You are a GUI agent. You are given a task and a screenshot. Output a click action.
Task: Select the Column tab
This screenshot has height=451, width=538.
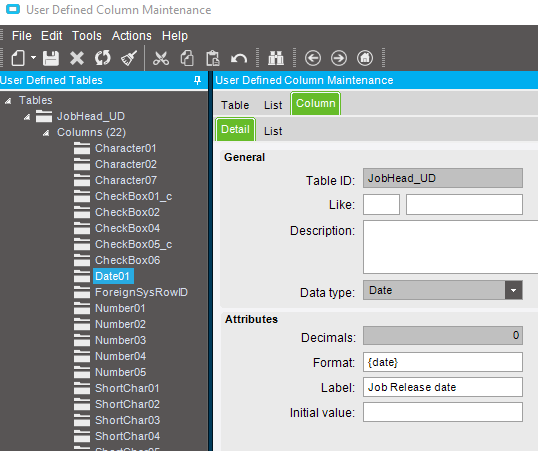pyautogui.click(x=316, y=103)
